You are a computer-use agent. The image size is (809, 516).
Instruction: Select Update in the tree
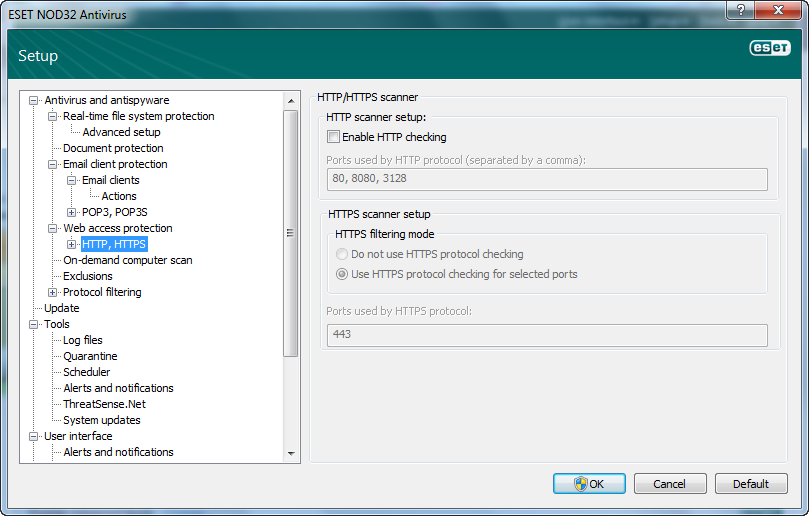pos(61,308)
